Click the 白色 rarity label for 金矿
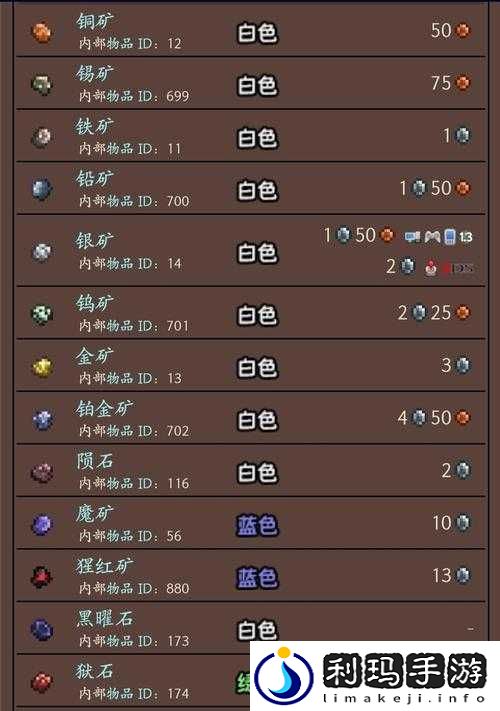The image size is (500, 711). pyautogui.click(x=257, y=367)
